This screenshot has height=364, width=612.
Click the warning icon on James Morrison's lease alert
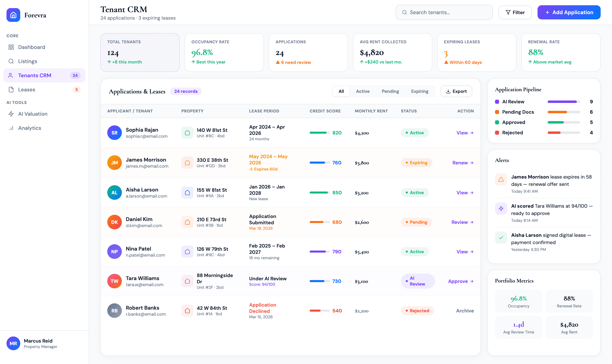501,180
